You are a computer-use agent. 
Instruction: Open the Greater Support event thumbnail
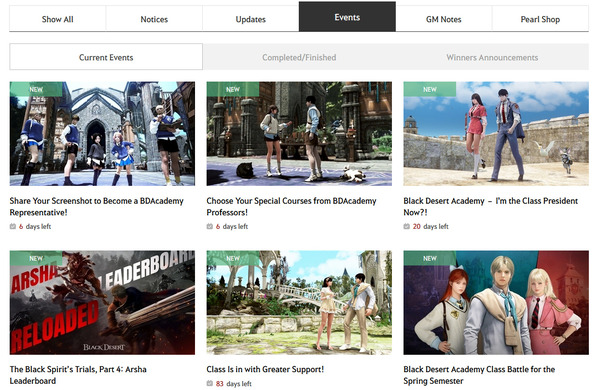pos(299,303)
